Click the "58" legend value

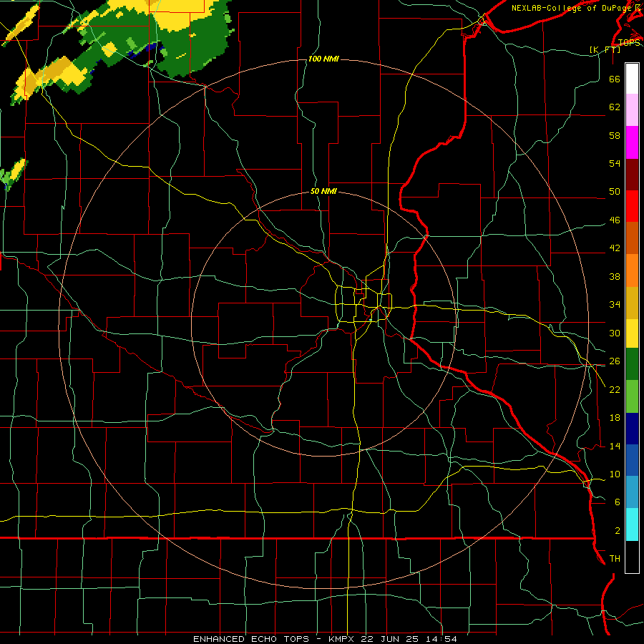[615, 135]
